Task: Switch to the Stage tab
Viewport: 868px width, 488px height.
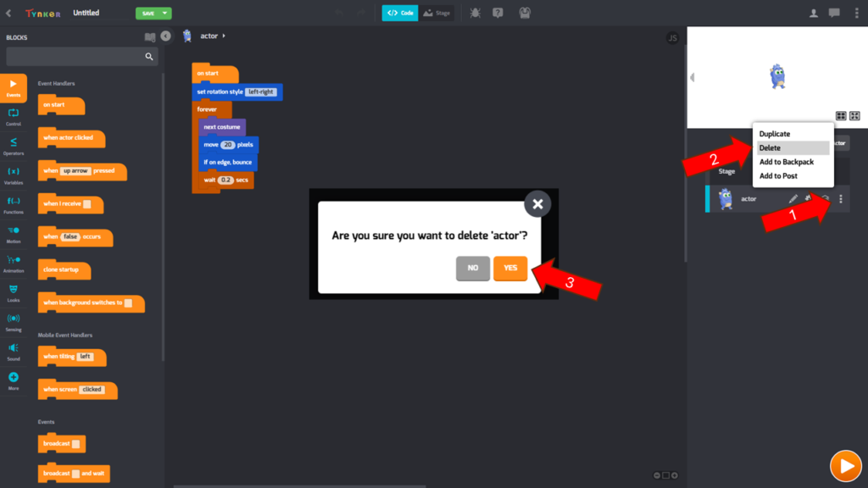Action: tap(437, 13)
